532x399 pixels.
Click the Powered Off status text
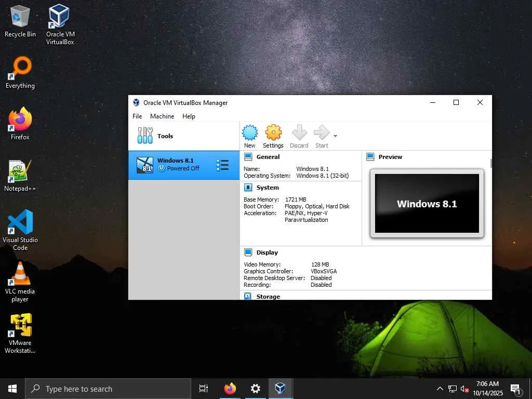coord(183,168)
